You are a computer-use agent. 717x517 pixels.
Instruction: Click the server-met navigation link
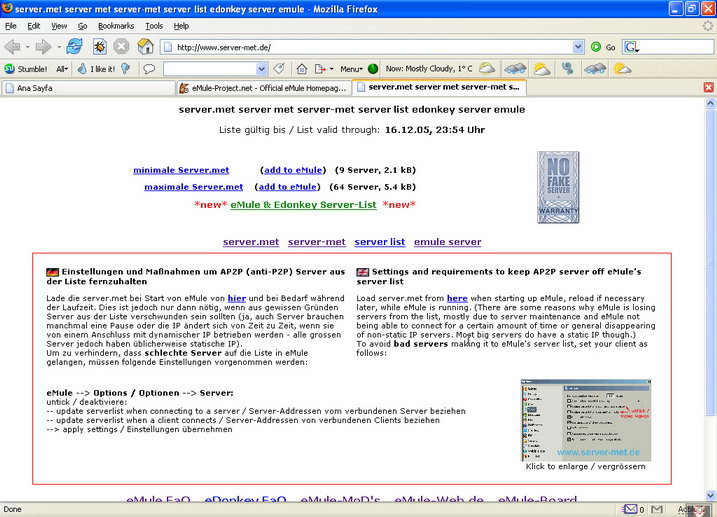316,242
